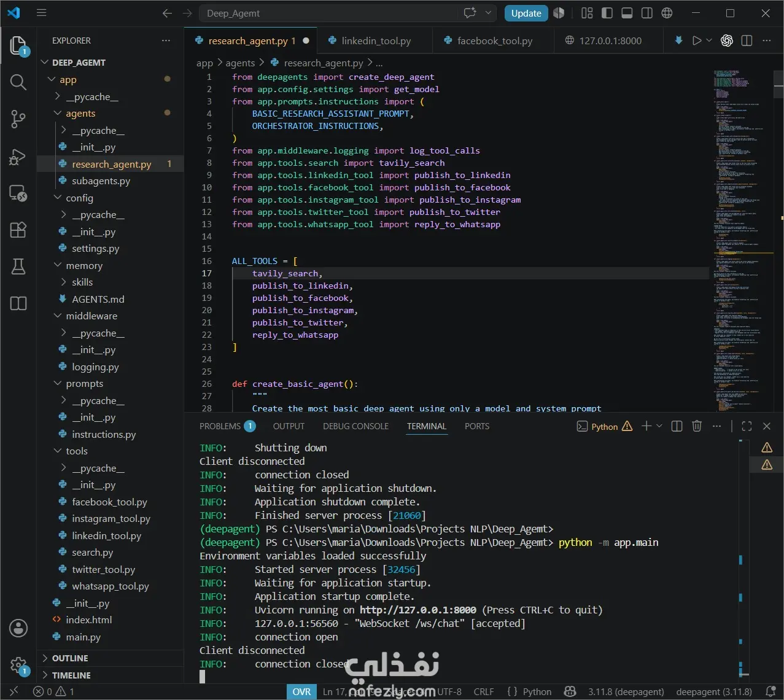The width and height of the screenshot is (784, 700).
Task: Open the new terminal launch profile dropdown
Action: tap(659, 426)
